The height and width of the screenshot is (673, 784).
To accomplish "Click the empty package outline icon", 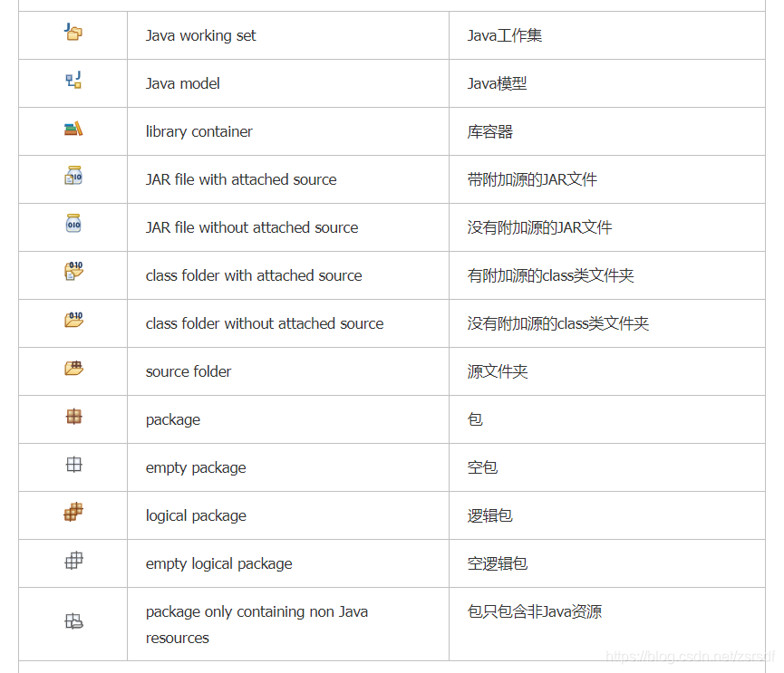I will click(73, 465).
